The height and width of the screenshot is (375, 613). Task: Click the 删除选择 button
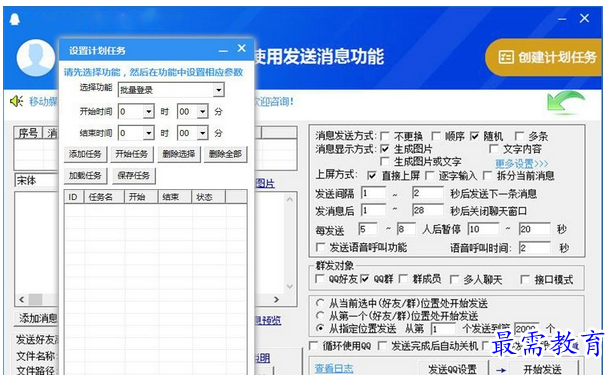[179, 154]
